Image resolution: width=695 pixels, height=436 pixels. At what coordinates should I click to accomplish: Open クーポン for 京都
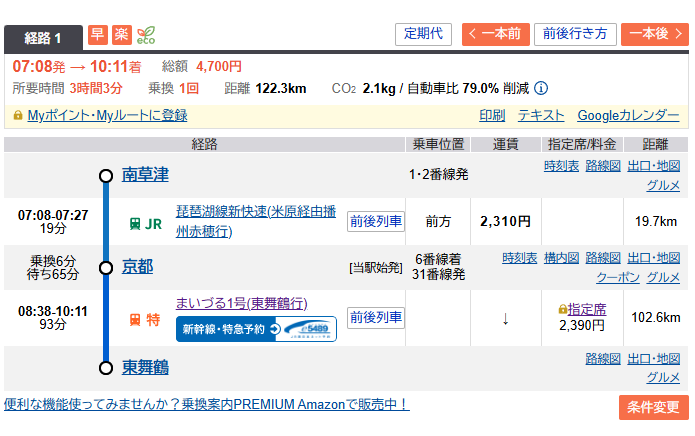click(618, 277)
